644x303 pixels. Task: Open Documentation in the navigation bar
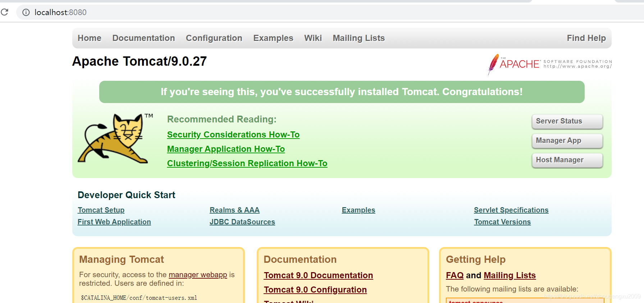tap(143, 38)
